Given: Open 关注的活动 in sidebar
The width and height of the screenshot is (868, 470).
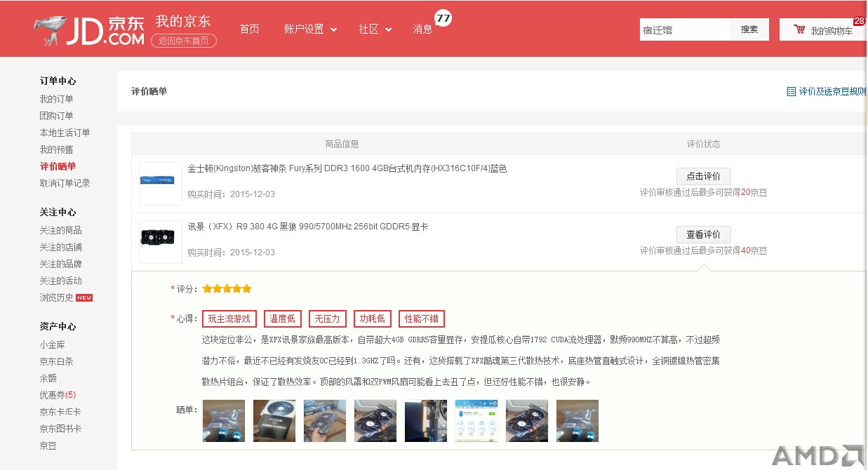Looking at the screenshot, I should pos(60,281).
